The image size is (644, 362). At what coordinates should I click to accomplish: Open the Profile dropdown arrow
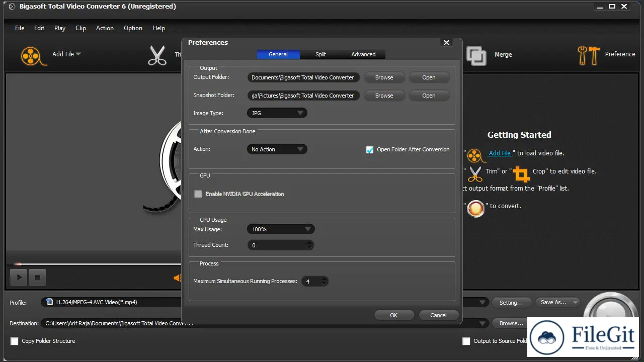[x=482, y=303]
